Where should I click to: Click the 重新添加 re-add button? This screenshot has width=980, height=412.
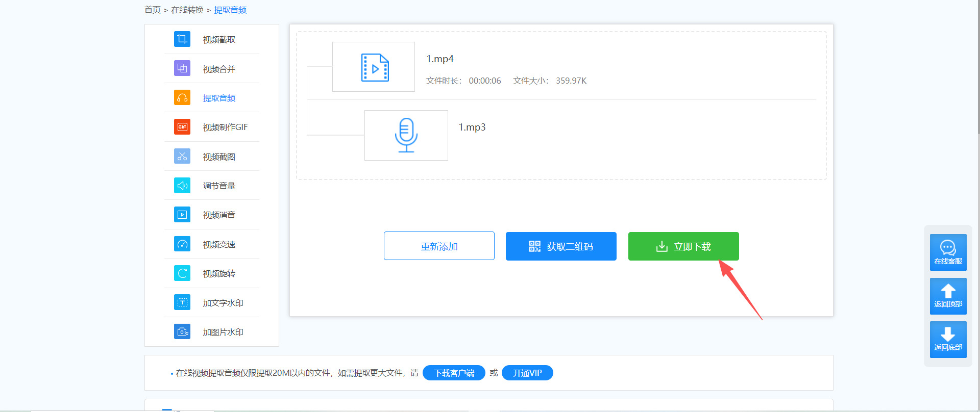(x=439, y=246)
